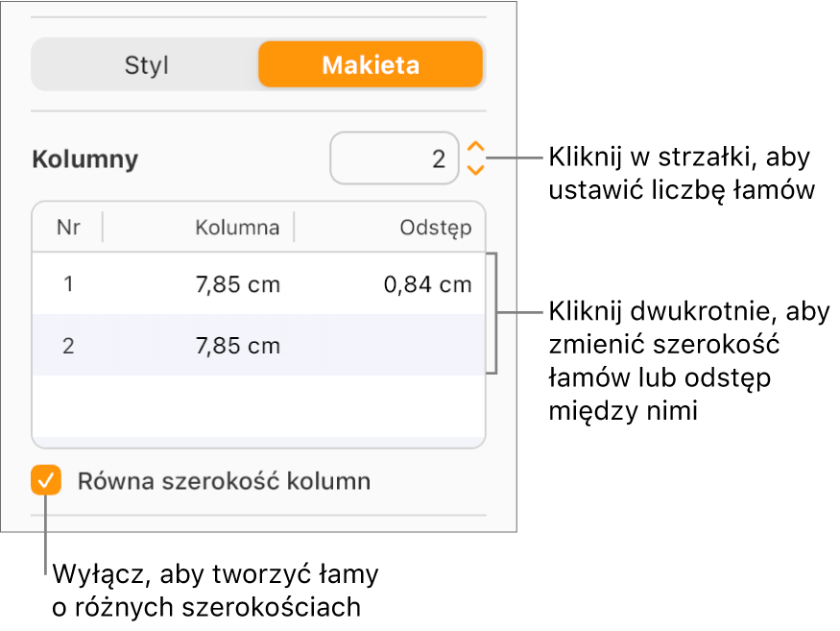Click the Kolumna column header

pos(237,227)
